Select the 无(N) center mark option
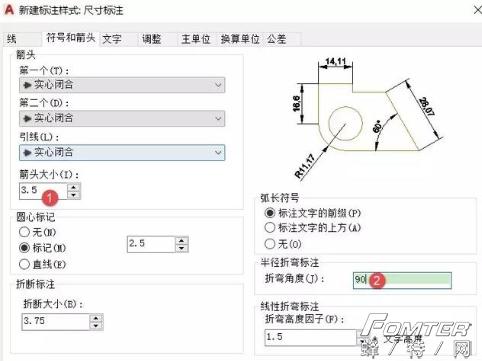 (x=37, y=232)
